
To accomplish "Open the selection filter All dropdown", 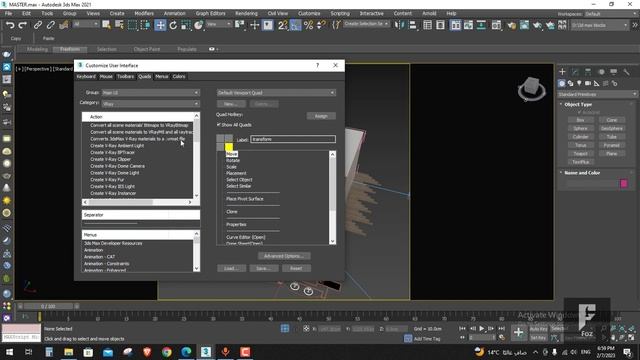I will click(85, 24).
